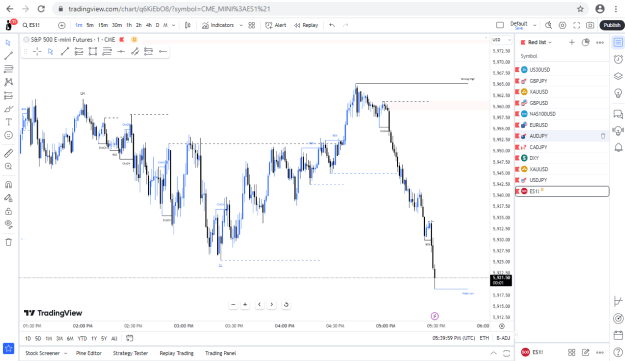This screenshot has width=625, height=361.
Task: Select the zoom in tool
Action: click(x=8, y=167)
